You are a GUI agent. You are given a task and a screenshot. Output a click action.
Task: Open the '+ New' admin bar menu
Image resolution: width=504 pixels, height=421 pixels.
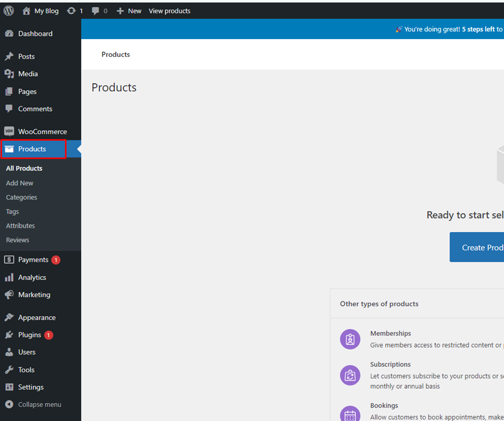point(129,11)
